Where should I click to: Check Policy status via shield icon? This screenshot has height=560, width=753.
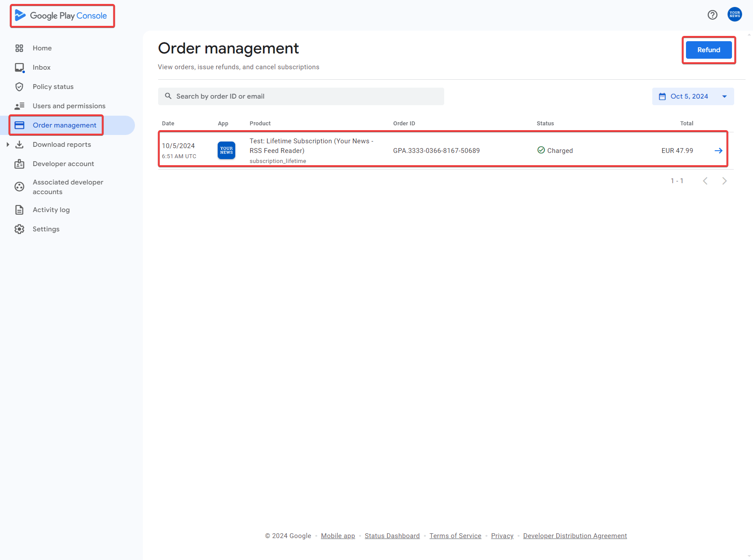click(19, 86)
